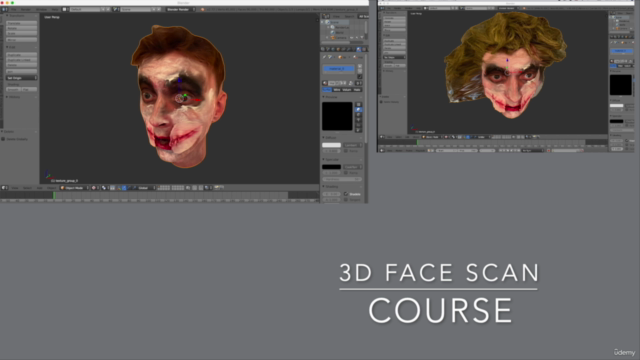The height and width of the screenshot is (360, 640).
Task: Switch to the Wire material type tab
Action: pos(337,90)
